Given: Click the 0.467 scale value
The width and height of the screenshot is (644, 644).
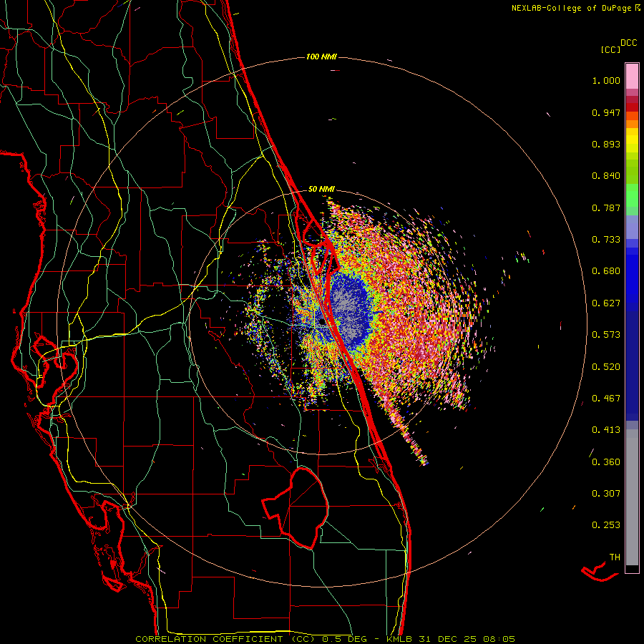Looking at the screenshot, I should (606, 399).
